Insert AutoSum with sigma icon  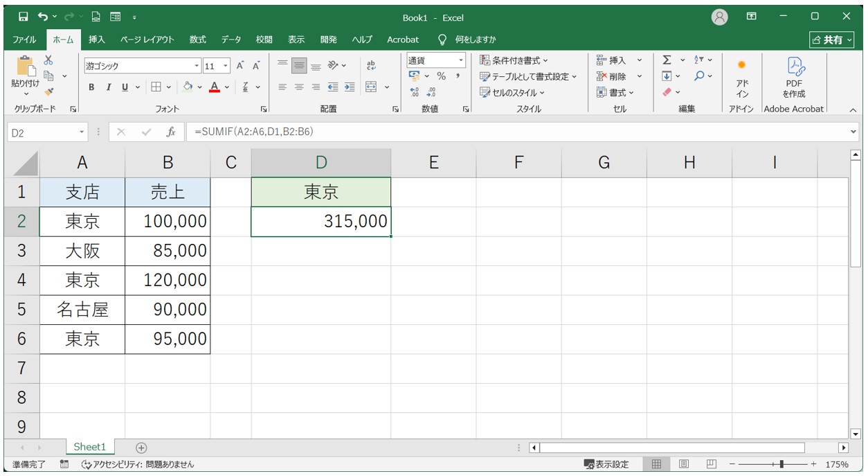tap(667, 60)
